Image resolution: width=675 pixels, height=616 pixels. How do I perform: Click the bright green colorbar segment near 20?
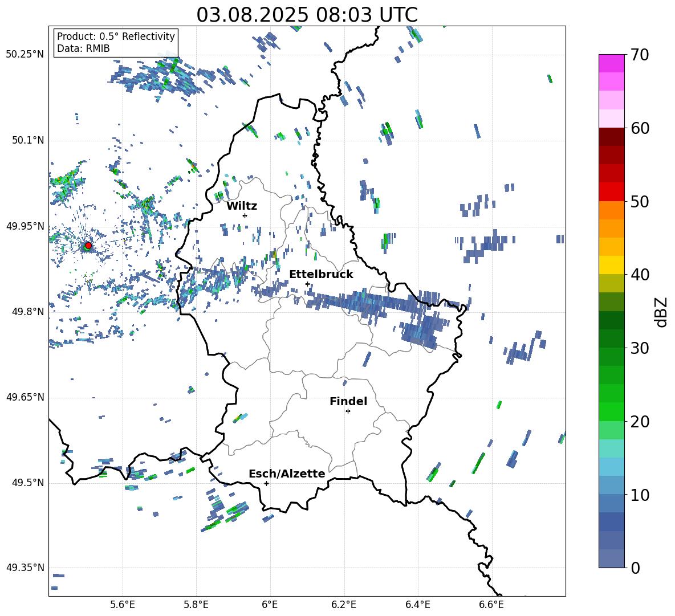[x=612, y=411]
